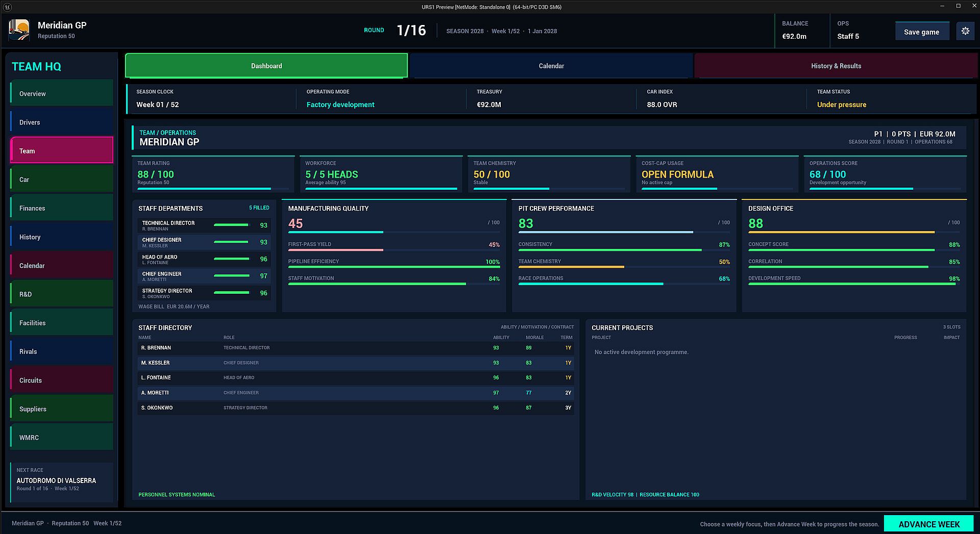This screenshot has width=980, height=534.
Task: Open Rivals in the sidebar
Action: [62, 351]
